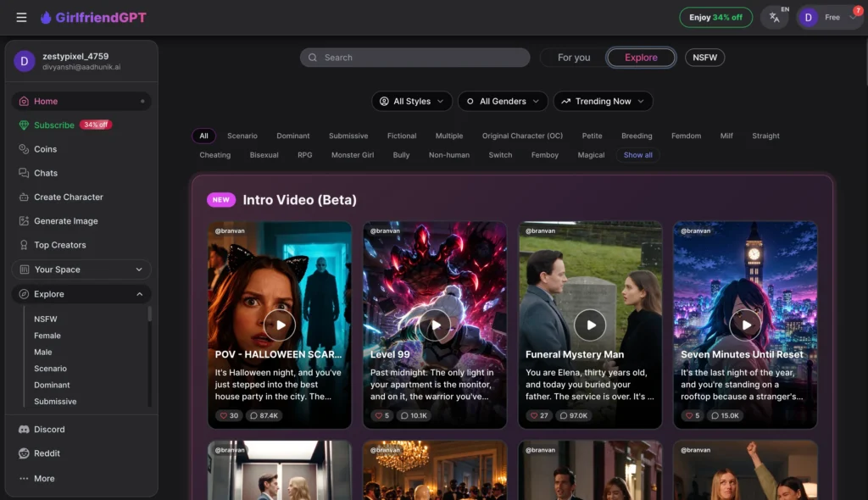This screenshot has width=868, height=500.
Task: Click the Coins icon in sidebar
Action: pos(24,149)
